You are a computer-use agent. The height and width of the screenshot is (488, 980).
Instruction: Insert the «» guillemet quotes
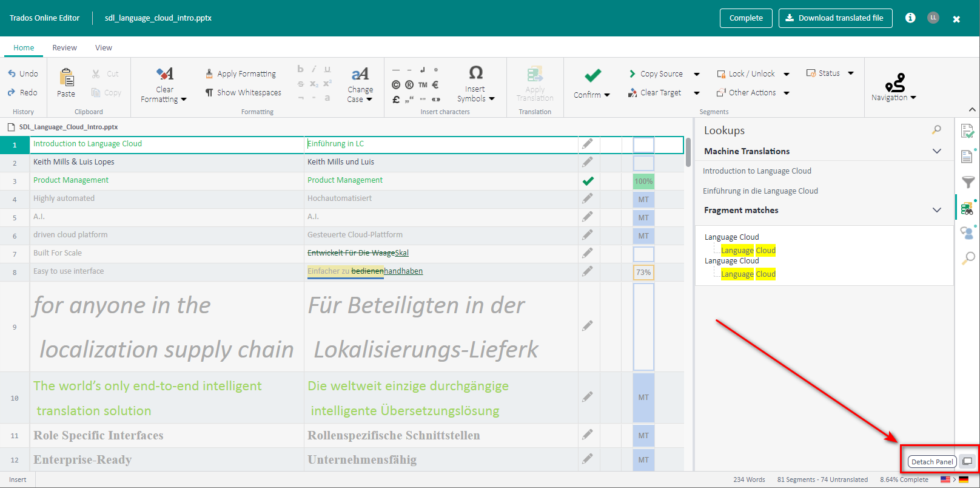[x=435, y=100]
